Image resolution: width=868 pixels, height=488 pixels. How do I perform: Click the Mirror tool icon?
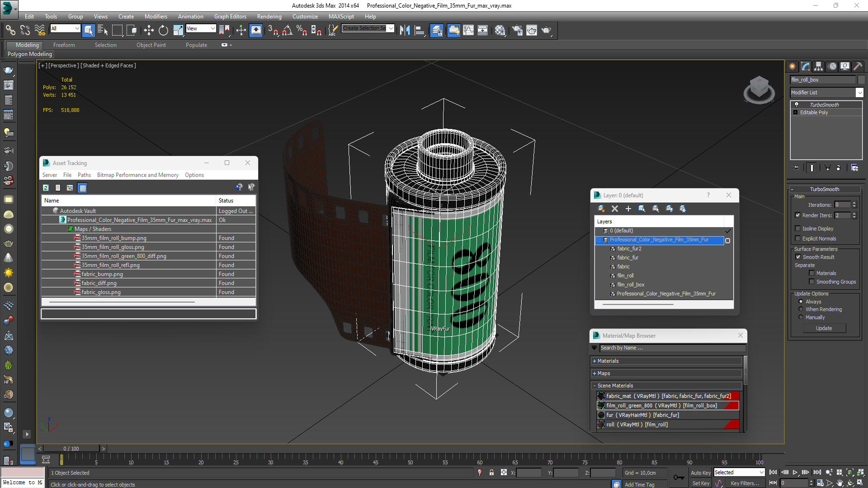point(405,30)
